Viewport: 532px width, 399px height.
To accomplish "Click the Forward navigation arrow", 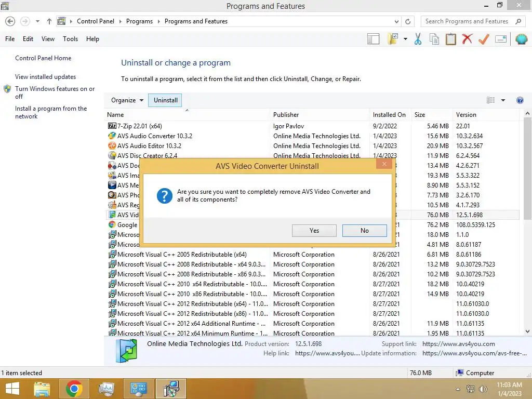I will click(25, 21).
